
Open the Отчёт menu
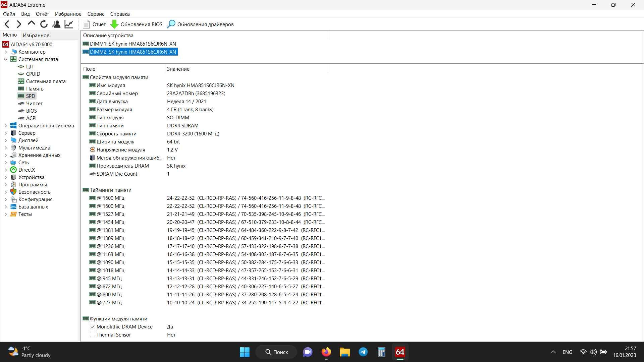[42, 14]
